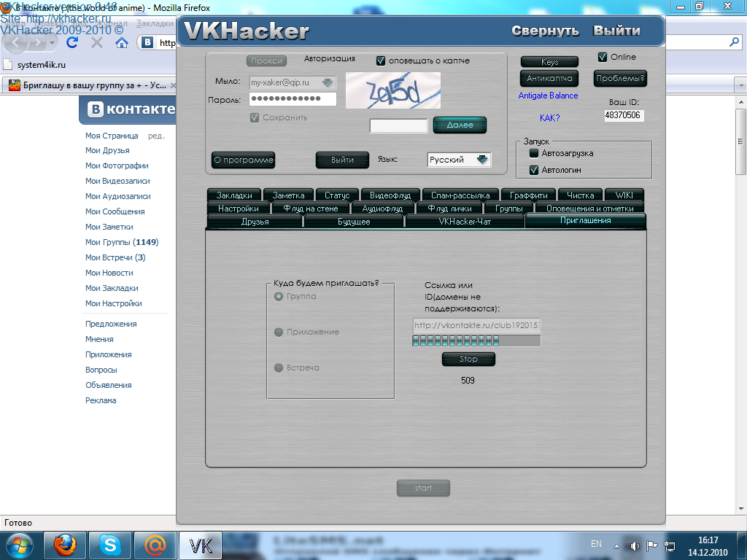Click the captcha answer input field
The width and height of the screenshot is (747, 560).
tap(399, 125)
